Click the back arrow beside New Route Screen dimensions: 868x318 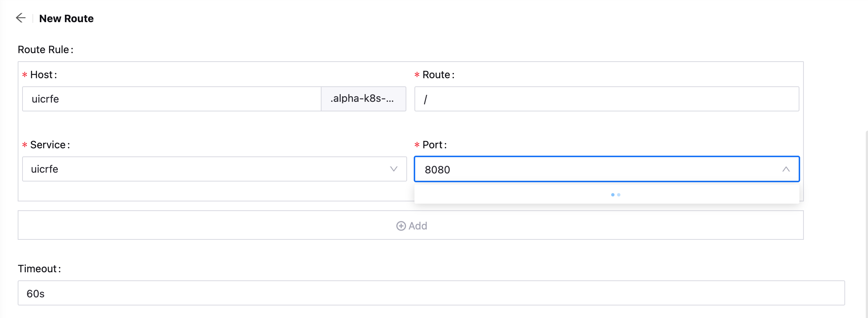(21, 18)
